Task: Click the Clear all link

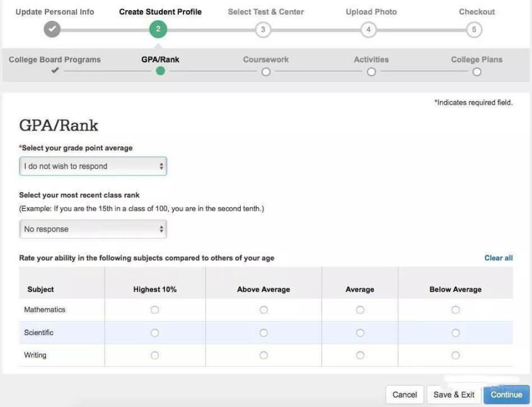Action: (x=498, y=258)
